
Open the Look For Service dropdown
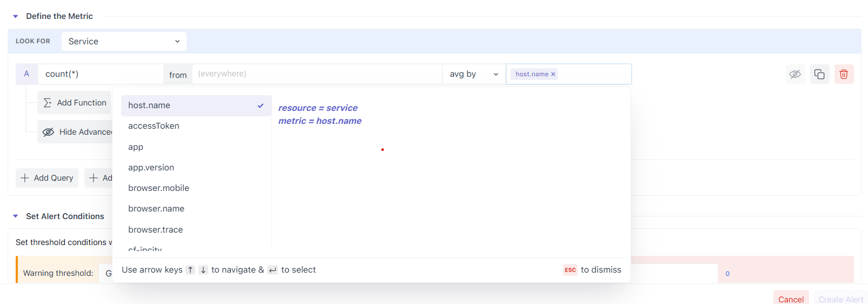click(124, 42)
